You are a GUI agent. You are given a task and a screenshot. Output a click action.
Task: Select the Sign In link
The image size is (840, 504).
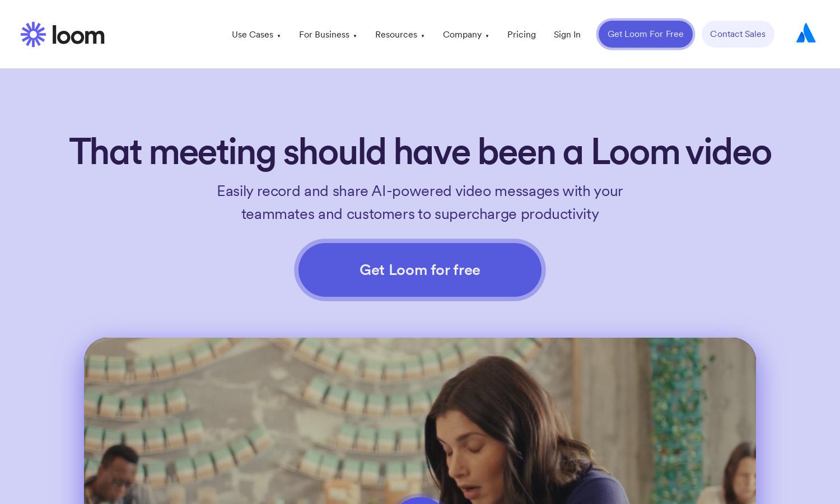567,35
